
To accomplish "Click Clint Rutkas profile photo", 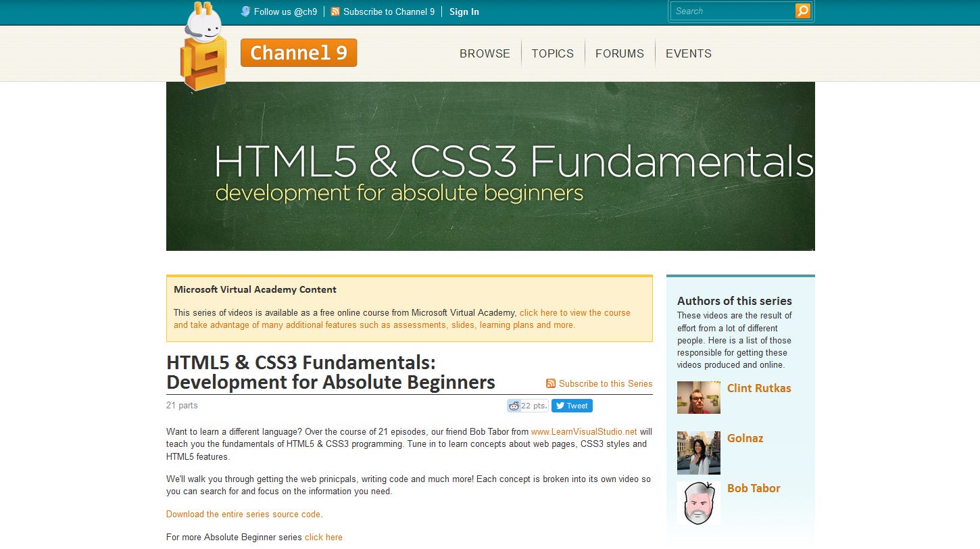I will (699, 398).
